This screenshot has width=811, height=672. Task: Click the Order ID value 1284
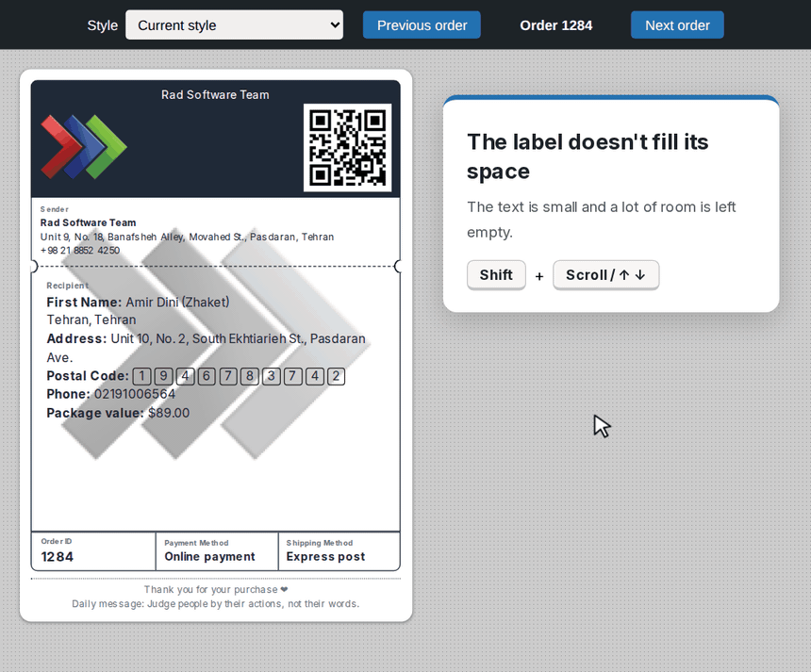[58, 557]
